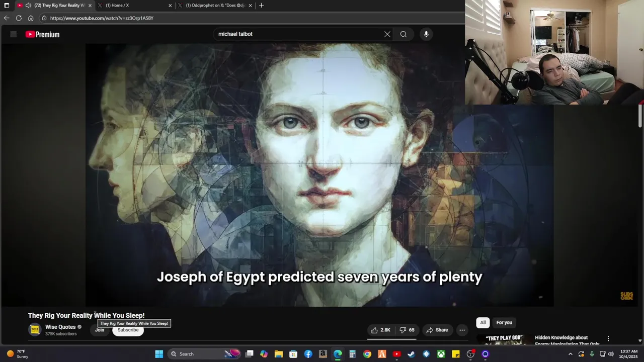Open Facebook from the taskbar
This screenshot has height=362, width=644.
click(x=308, y=354)
